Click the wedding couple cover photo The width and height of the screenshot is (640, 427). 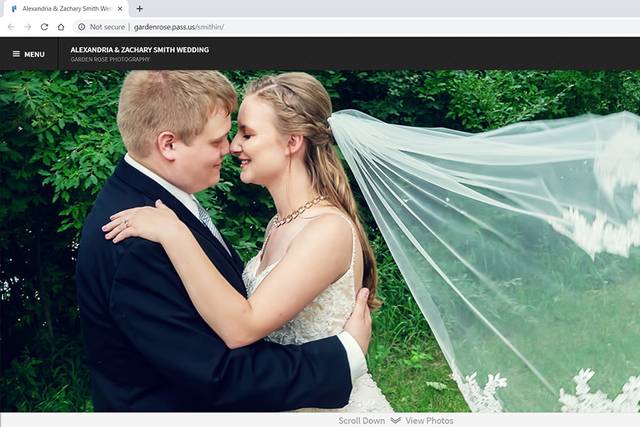coord(320,241)
